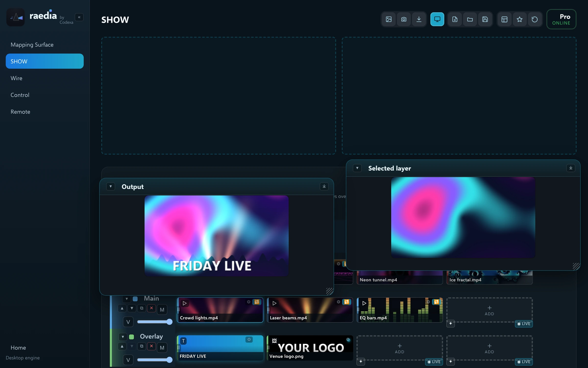Image resolution: width=588 pixels, height=368 pixels.
Task: Play the Crowd lights.mp4 clip
Action: tap(185, 303)
